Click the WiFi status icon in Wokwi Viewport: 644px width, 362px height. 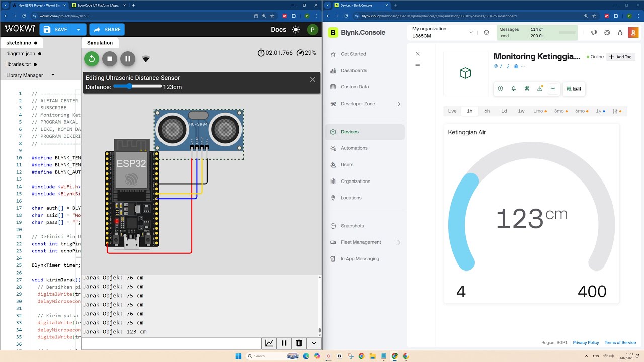pyautogui.click(x=146, y=59)
